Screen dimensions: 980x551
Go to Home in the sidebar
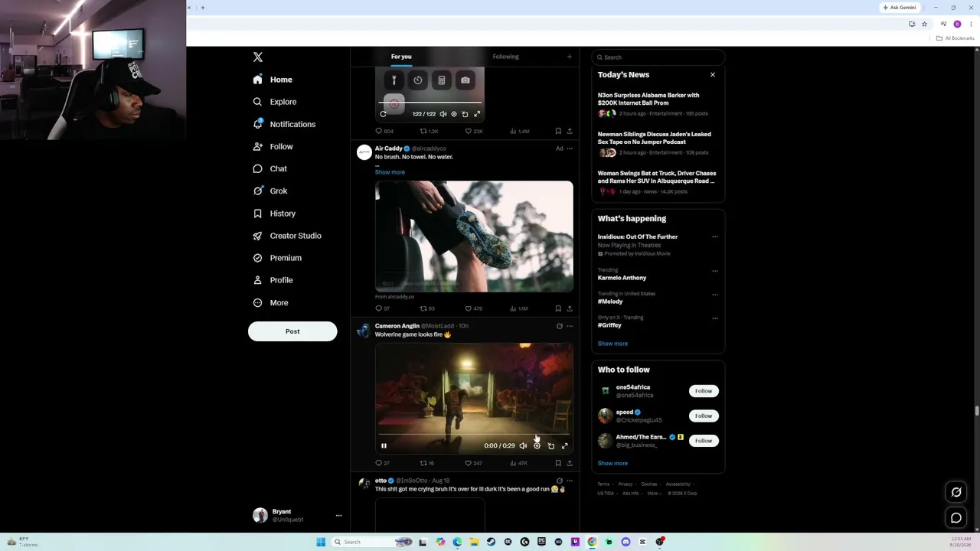(x=273, y=80)
